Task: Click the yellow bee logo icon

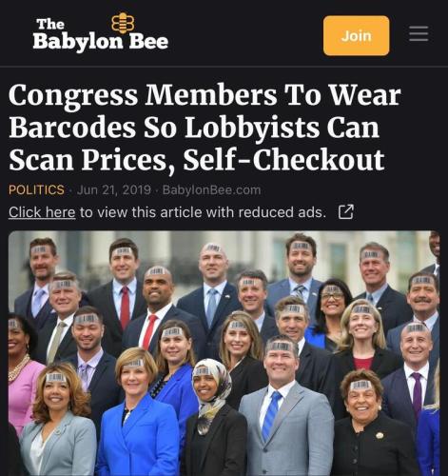Action: tap(123, 23)
